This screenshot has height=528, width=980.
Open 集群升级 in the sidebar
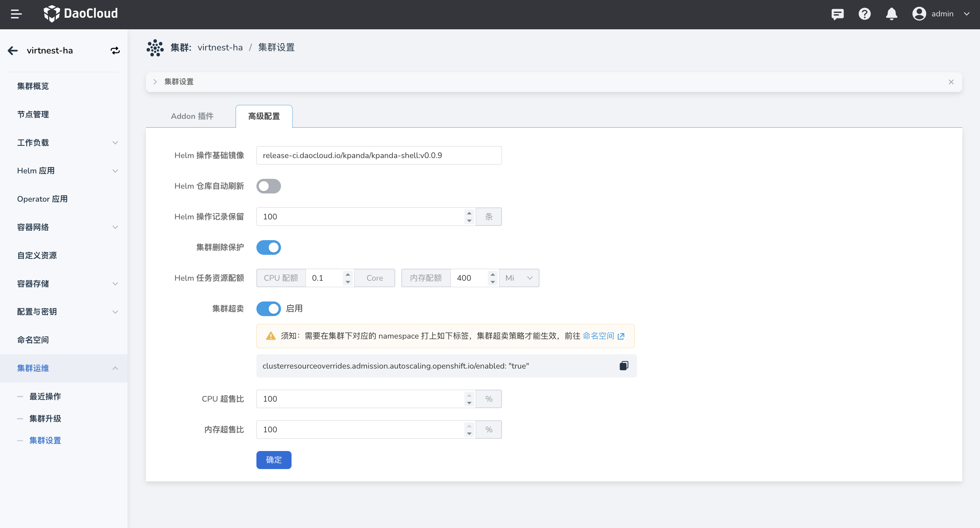click(45, 419)
